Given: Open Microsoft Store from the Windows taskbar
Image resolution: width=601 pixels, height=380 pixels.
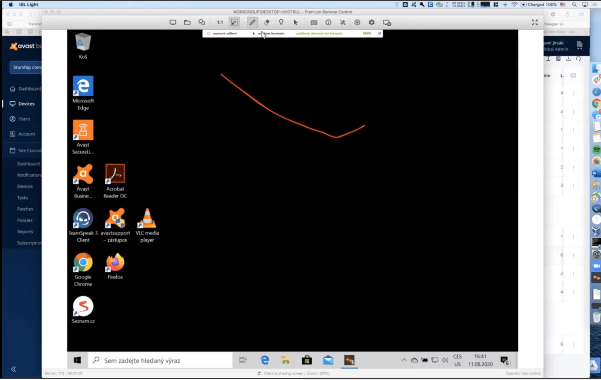Looking at the screenshot, I should click(307, 360).
